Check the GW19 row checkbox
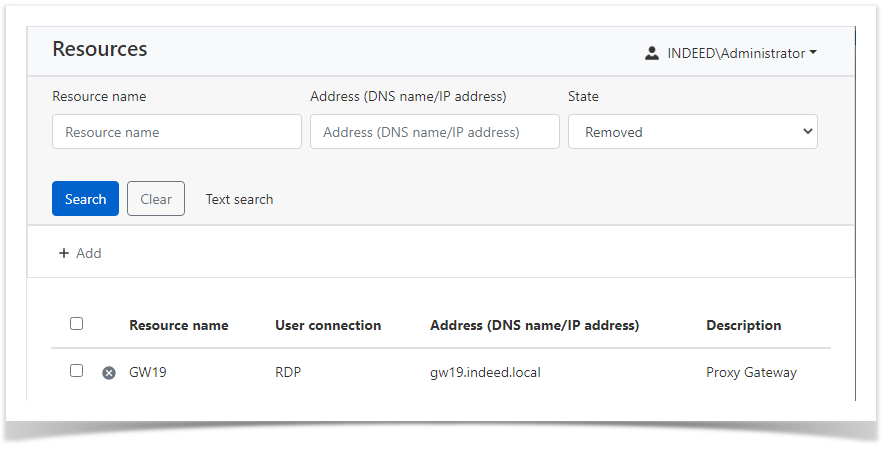Image resolution: width=890 pixels, height=450 pixels. tap(77, 371)
